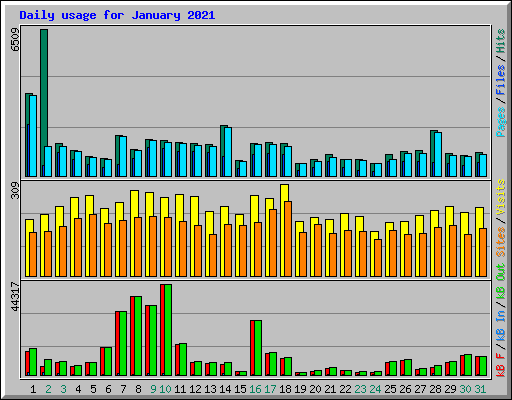The image size is (512, 400).
Task: Click the 'Files' legend label
Action: (500, 80)
